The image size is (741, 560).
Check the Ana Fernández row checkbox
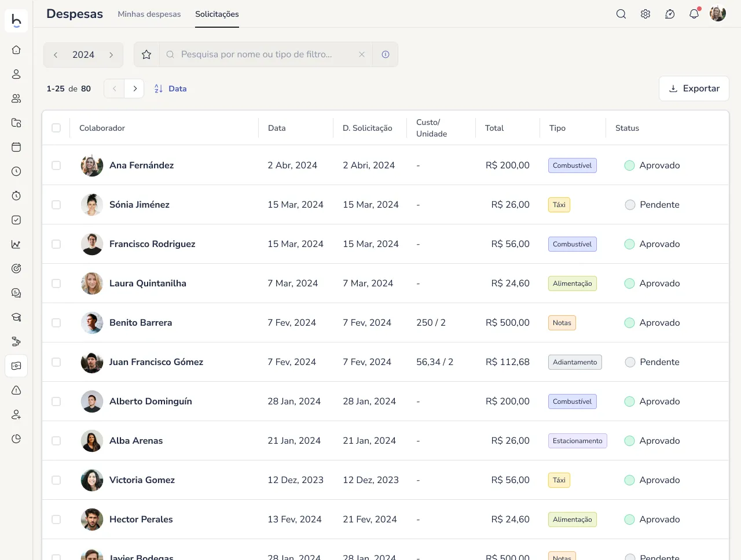pyautogui.click(x=56, y=165)
